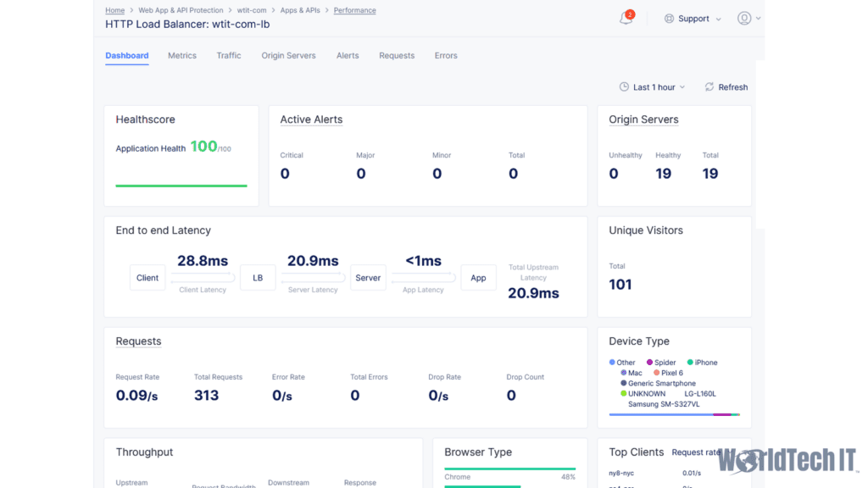Click the App node in latency diagram
This screenshot has height=488, width=868.
point(478,278)
